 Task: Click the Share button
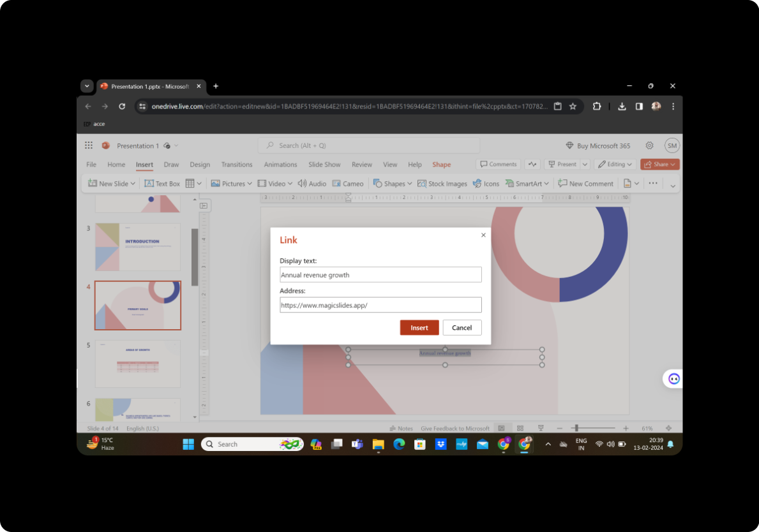(660, 165)
